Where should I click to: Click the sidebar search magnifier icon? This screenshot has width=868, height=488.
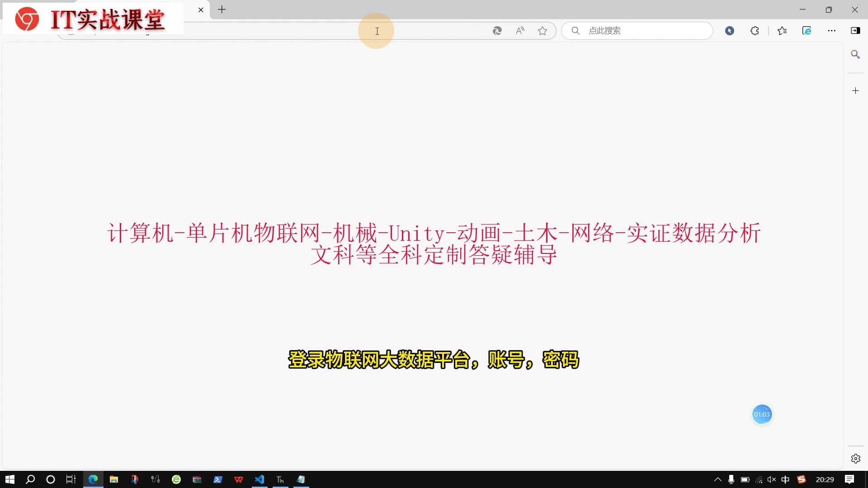coord(855,54)
